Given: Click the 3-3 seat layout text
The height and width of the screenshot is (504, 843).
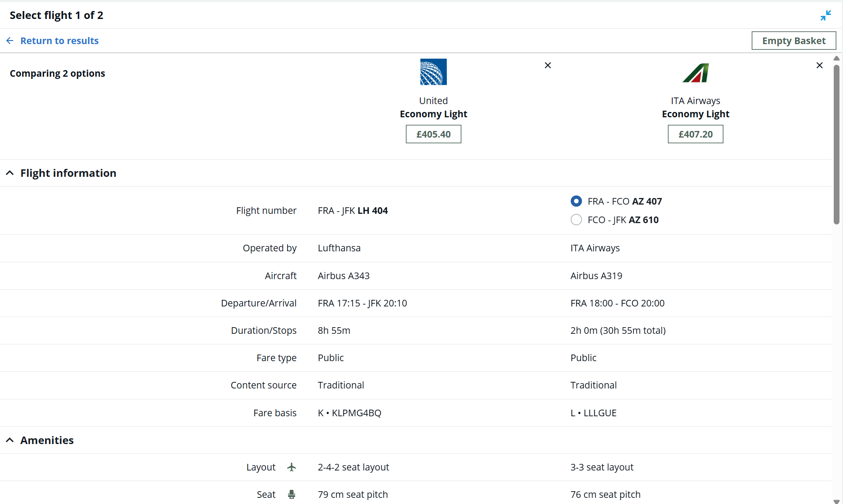Looking at the screenshot, I should coord(602,467).
